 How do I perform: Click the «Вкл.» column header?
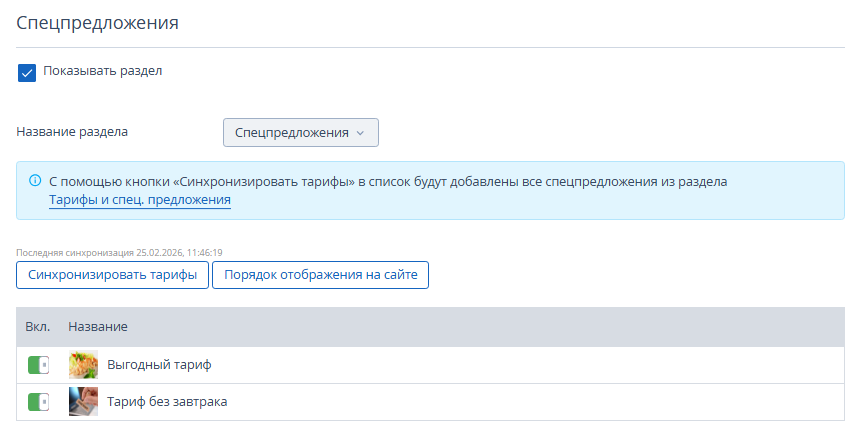click(38, 327)
